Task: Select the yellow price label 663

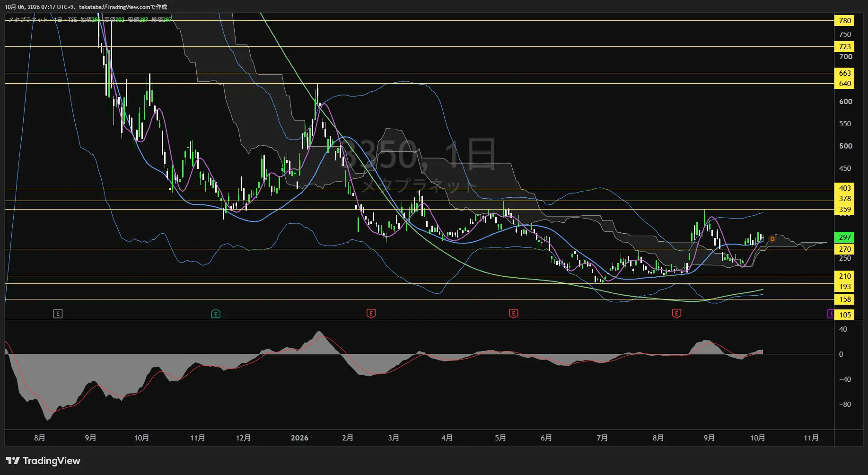Action: 844,73
